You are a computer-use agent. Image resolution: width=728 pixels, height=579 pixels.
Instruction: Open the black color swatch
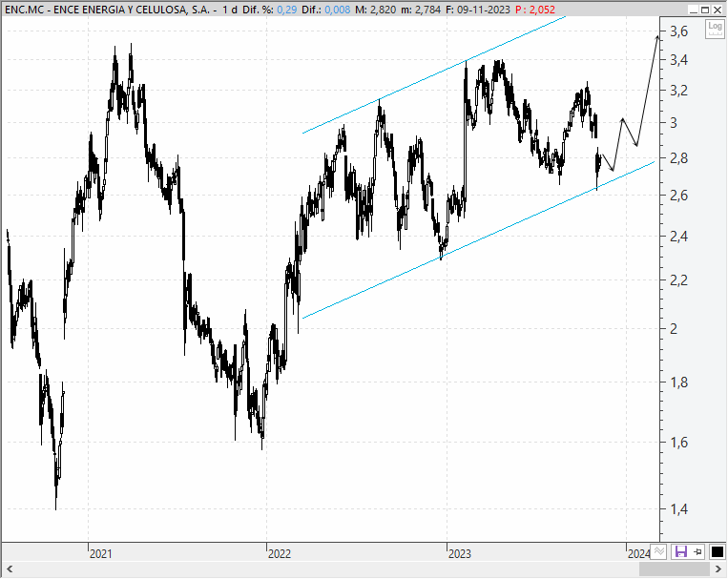coord(718,551)
